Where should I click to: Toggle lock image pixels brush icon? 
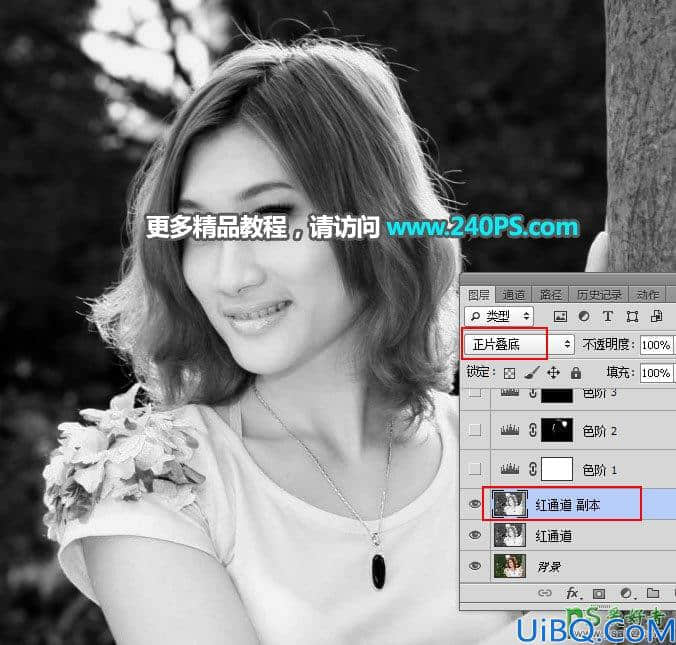tap(532, 373)
